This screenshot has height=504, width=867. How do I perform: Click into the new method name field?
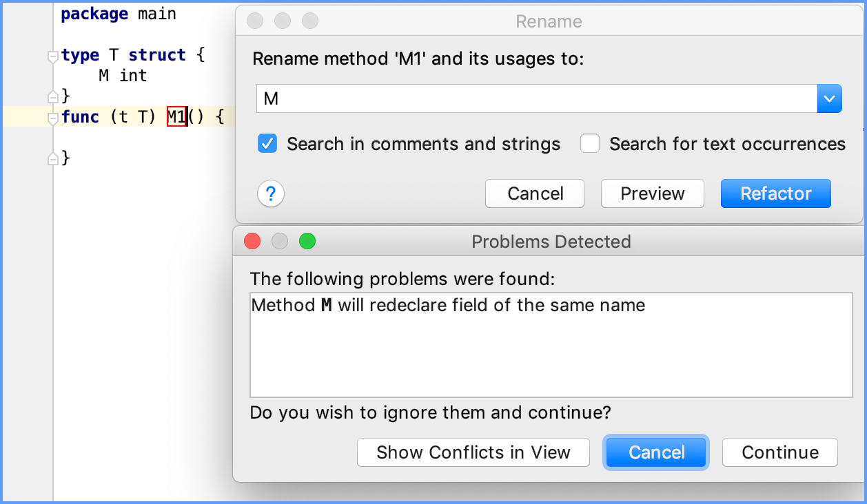[536, 99]
